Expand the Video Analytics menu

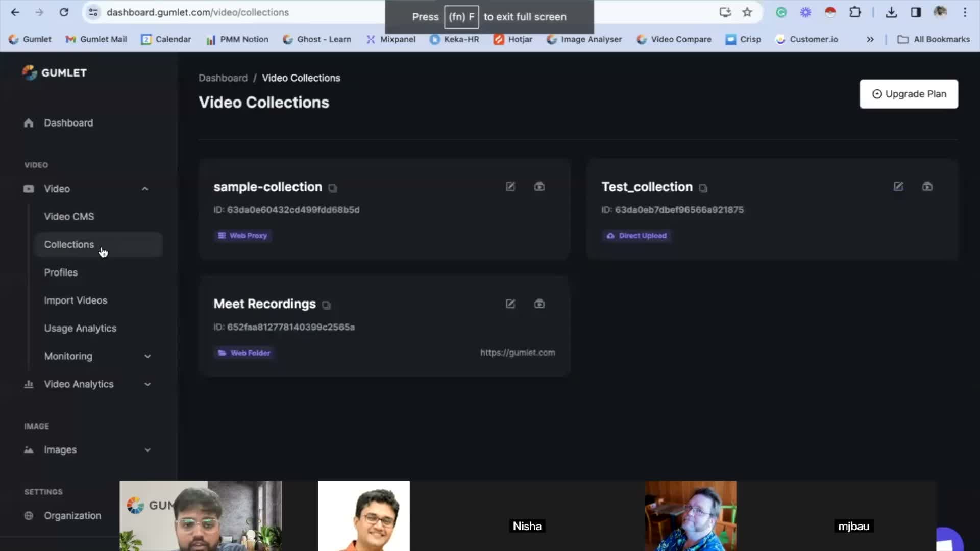pyautogui.click(x=148, y=384)
